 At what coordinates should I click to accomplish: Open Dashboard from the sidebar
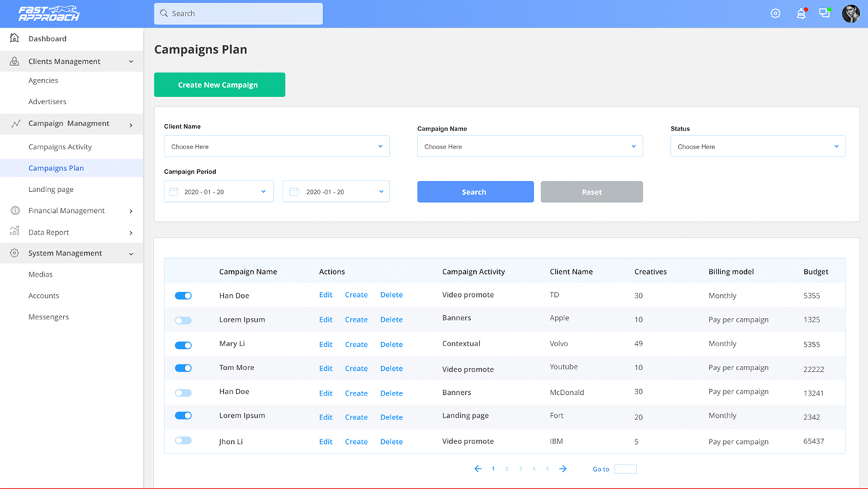click(47, 39)
